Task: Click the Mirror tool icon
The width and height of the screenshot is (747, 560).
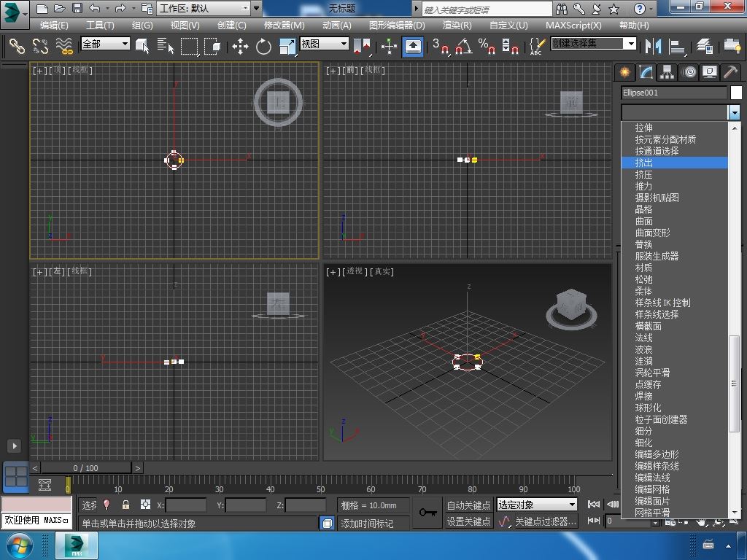Action: (651, 46)
